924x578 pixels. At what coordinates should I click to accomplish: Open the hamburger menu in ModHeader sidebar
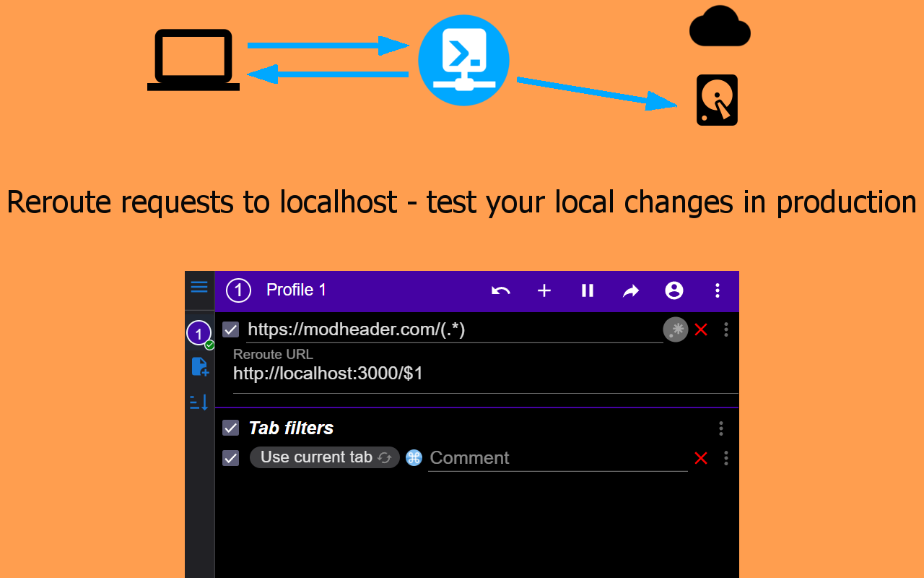pyautogui.click(x=199, y=287)
